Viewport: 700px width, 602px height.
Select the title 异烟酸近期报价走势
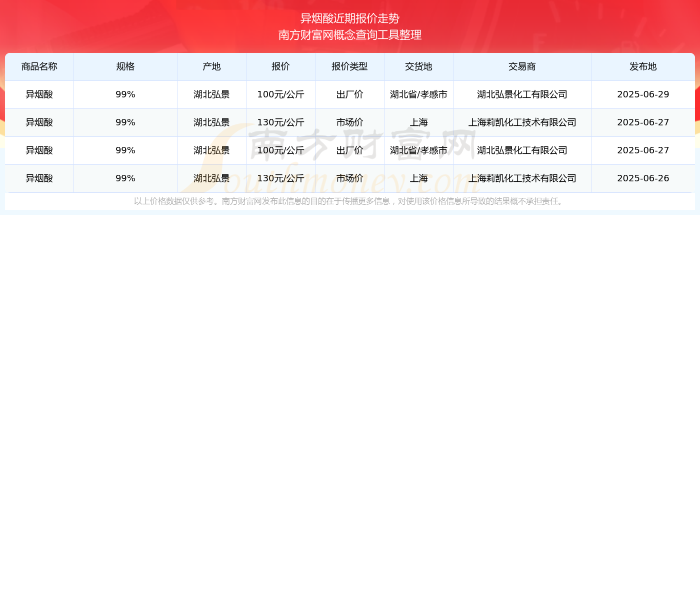[x=350, y=18]
